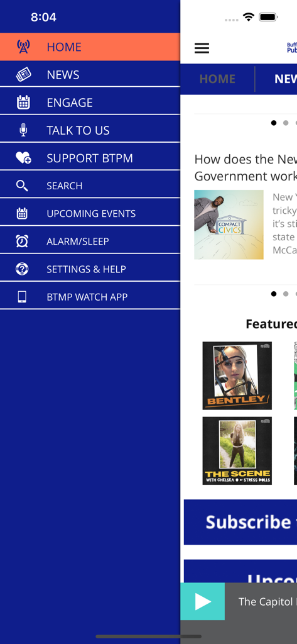This screenshot has width=297, height=644.
Task: Tap the microphone icon beside Talk To Us
Action: pyautogui.click(x=23, y=130)
